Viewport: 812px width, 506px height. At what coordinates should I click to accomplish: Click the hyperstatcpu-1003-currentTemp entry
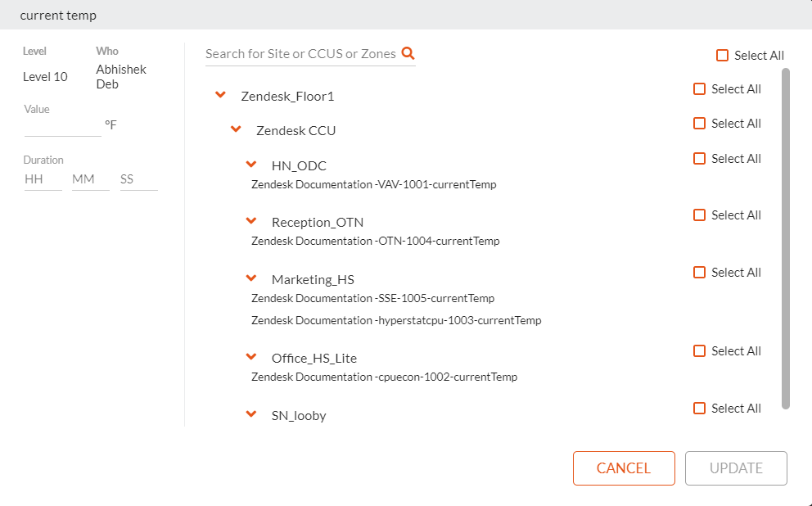pos(395,320)
